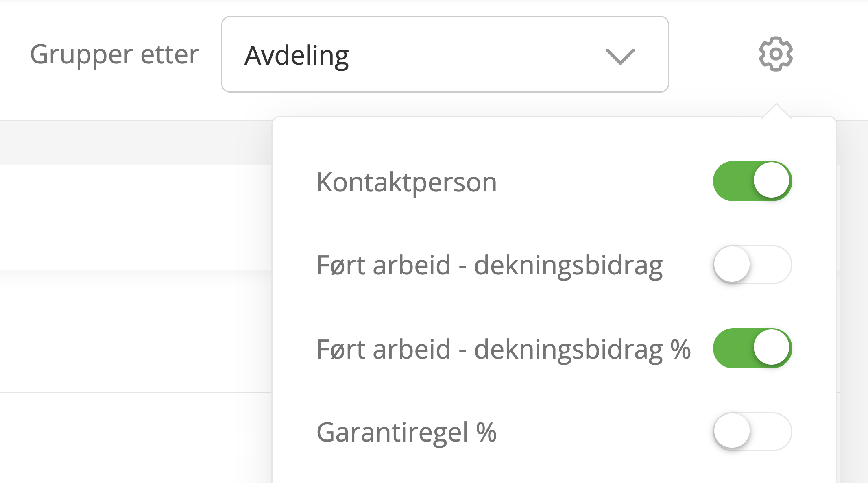Disable the Kontaktperson toggle
This screenshot has height=483, width=868.
tap(752, 181)
